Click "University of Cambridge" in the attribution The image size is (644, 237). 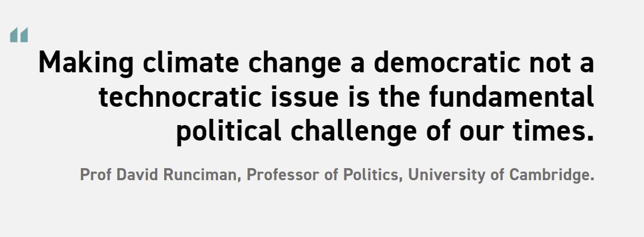499,176
